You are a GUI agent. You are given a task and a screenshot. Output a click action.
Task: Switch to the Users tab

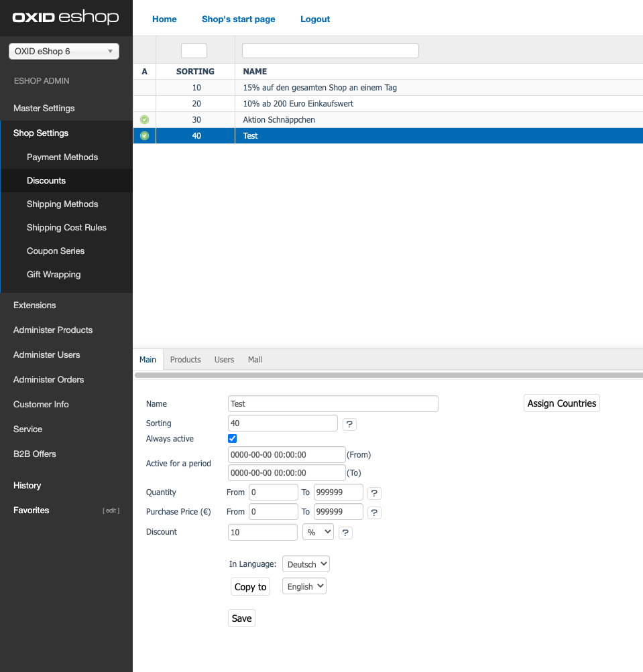tap(224, 360)
